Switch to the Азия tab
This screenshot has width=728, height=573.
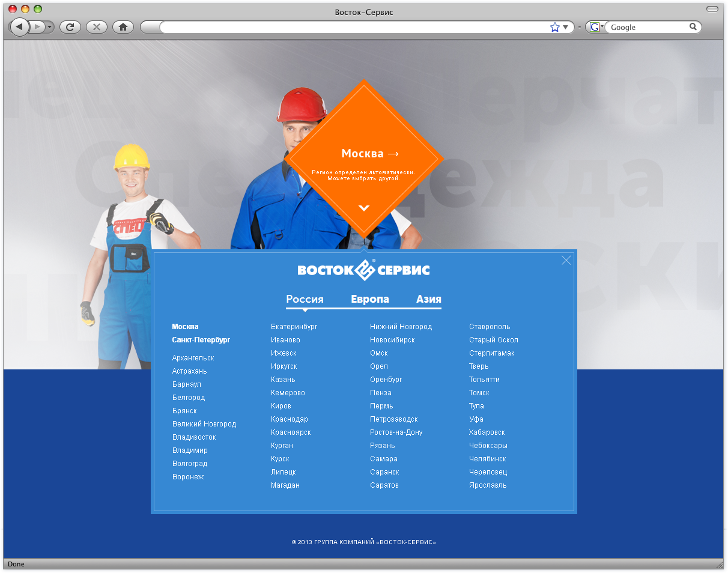click(428, 299)
